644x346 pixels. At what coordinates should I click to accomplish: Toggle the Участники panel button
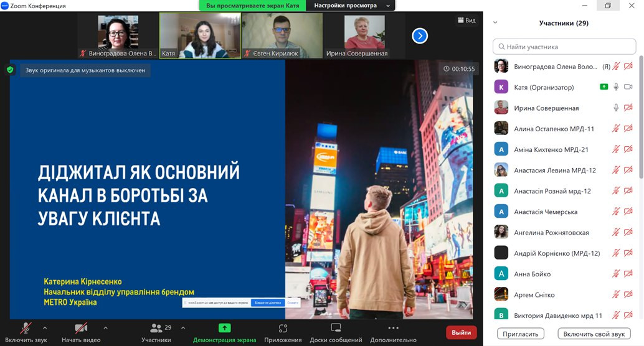pyautogui.click(x=156, y=333)
